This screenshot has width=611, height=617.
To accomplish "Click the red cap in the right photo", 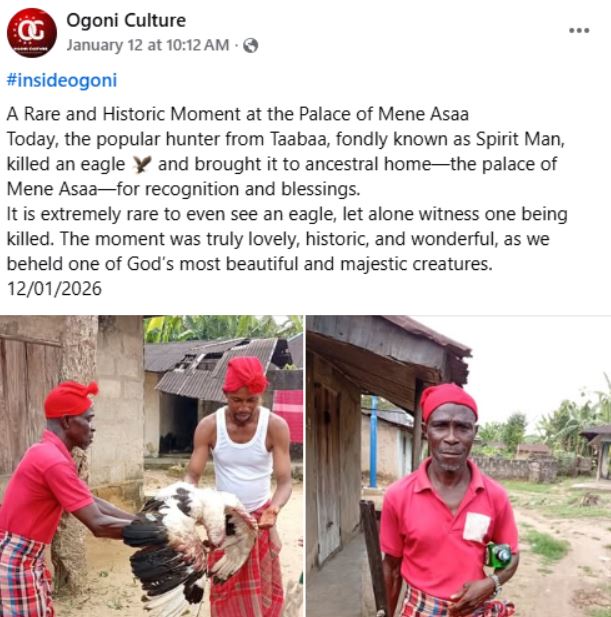I will [x=447, y=398].
